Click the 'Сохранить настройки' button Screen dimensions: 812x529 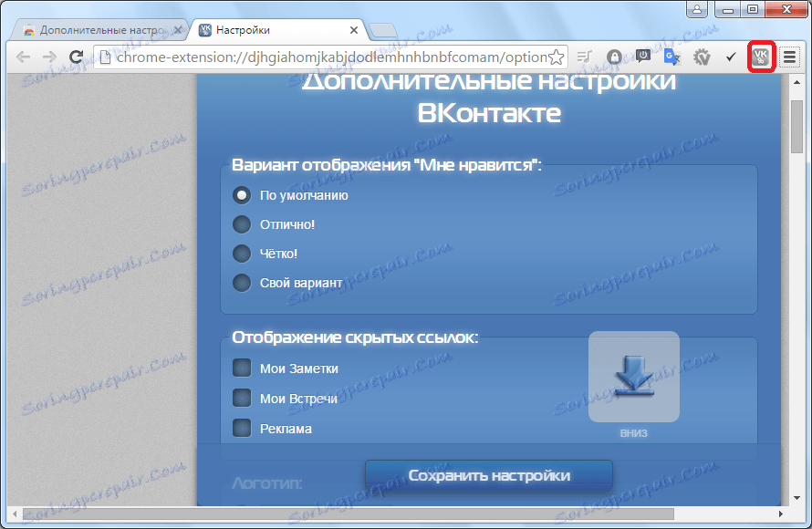[x=488, y=475]
